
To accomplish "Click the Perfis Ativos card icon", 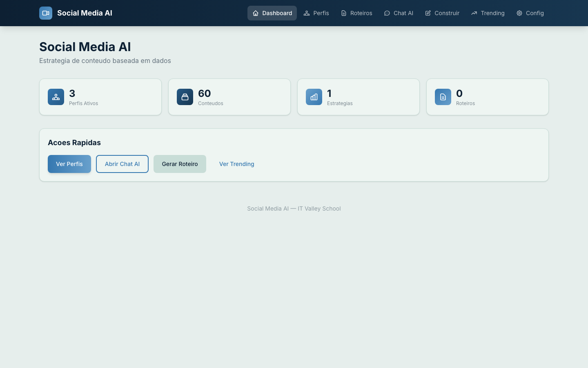I will coord(56,97).
